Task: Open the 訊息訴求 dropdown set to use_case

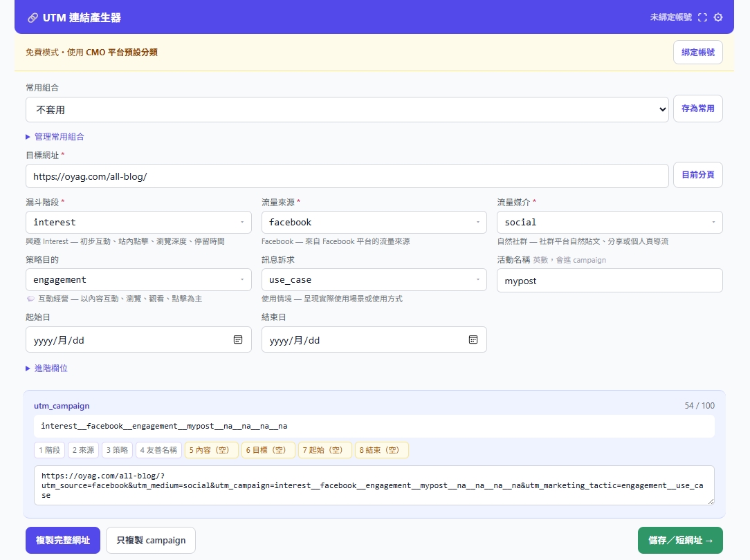Action: (x=374, y=279)
